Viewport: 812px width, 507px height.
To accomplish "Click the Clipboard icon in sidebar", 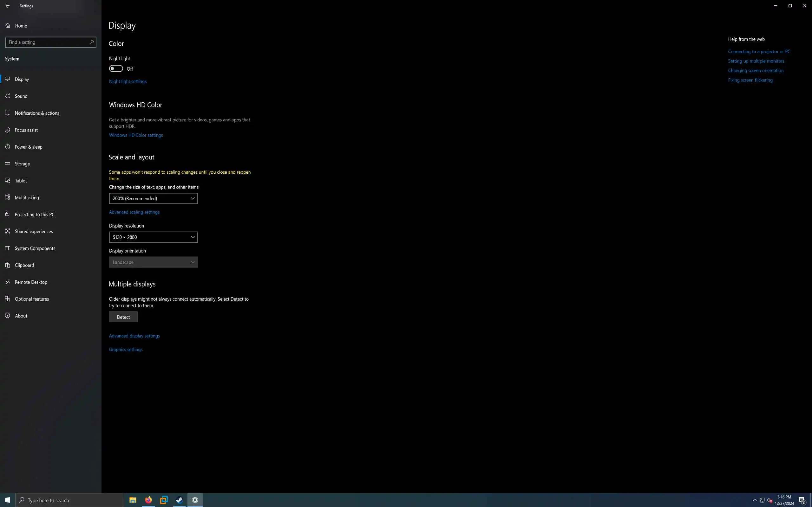I will click(x=8, y=265).
